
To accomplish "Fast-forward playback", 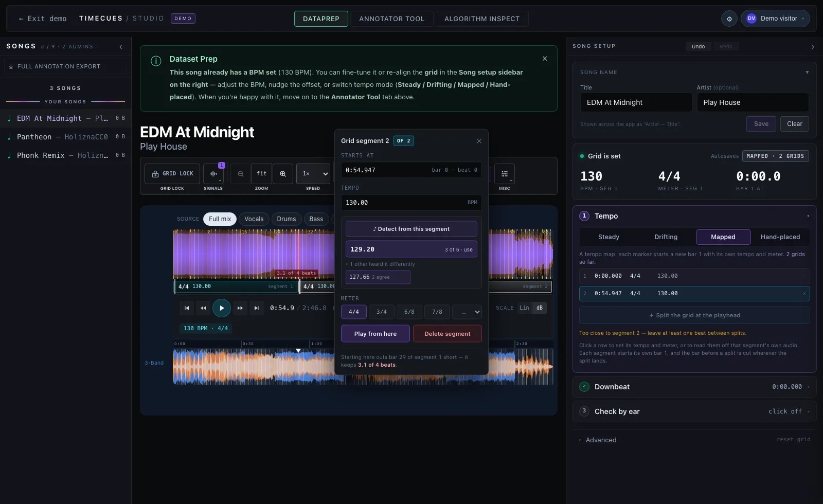I will pos(240,308).
